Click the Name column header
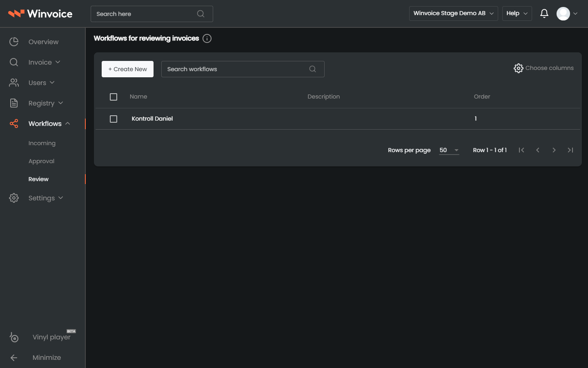 tap(138, 96)
